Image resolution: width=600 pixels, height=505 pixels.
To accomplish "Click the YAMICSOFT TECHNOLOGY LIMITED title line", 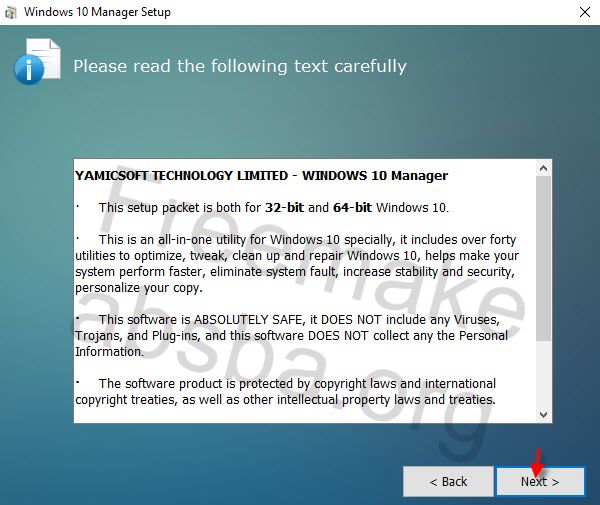I will point(261,176).
